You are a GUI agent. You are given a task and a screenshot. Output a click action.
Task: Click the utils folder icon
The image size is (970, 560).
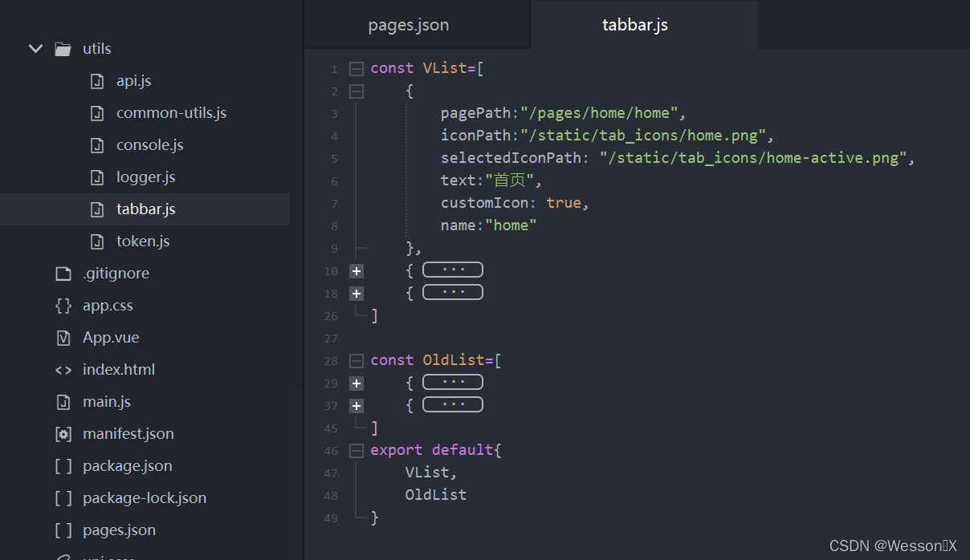[x=63, y=49]
